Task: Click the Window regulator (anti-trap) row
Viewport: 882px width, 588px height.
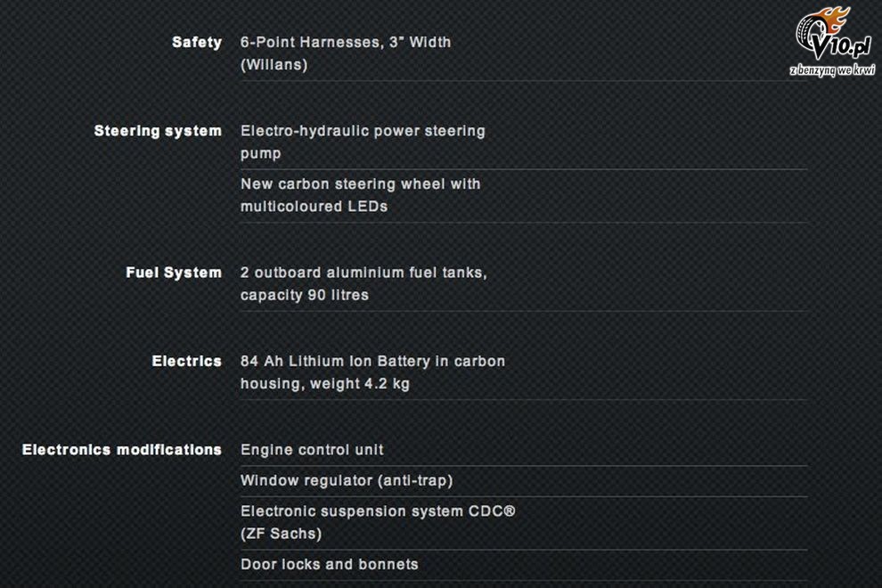Action: (x=524, y=480)
